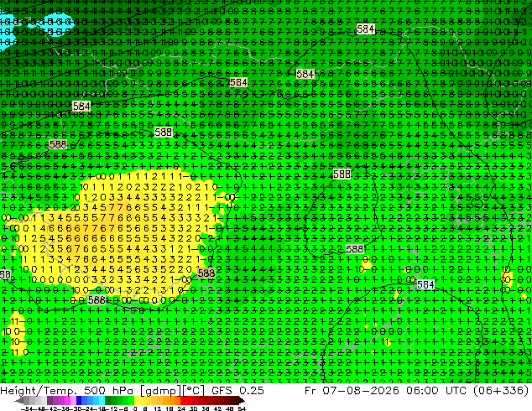This screenshot has height=411, width=532.
Task: Select the yellow segment of the color scale
Action: click(137, 401)
